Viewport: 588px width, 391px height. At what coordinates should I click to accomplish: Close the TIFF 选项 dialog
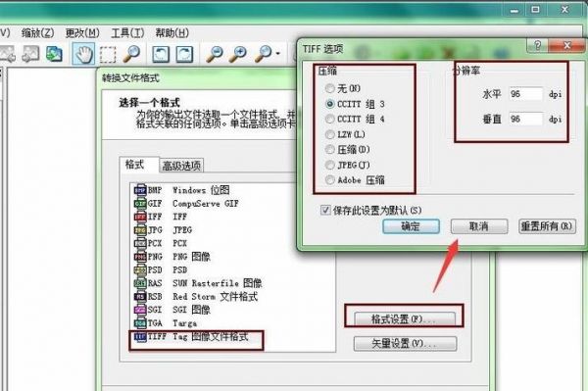coord(566,45)
